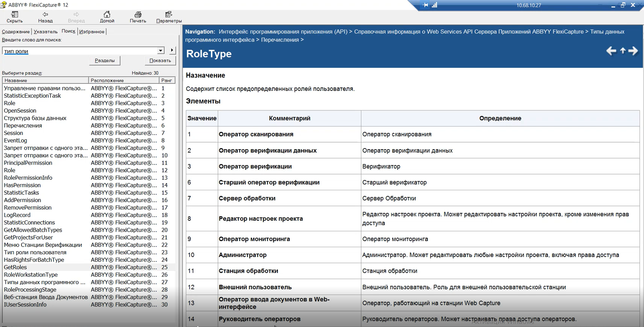Image resolution: width=644 pixels, height=327 pixels.
Task: Select the HasRightsForBatchType result
Action: click(34, 260)
